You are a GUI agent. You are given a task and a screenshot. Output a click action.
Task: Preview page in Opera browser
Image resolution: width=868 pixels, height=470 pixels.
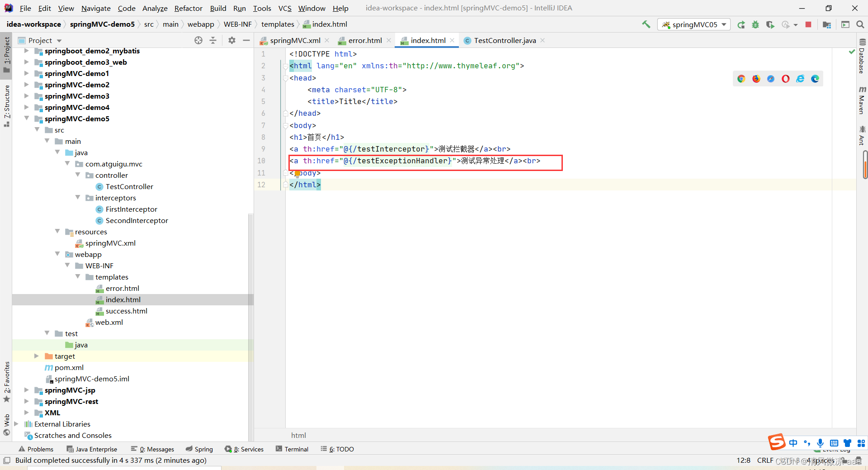pyautogui.click(x=786, y=79)
